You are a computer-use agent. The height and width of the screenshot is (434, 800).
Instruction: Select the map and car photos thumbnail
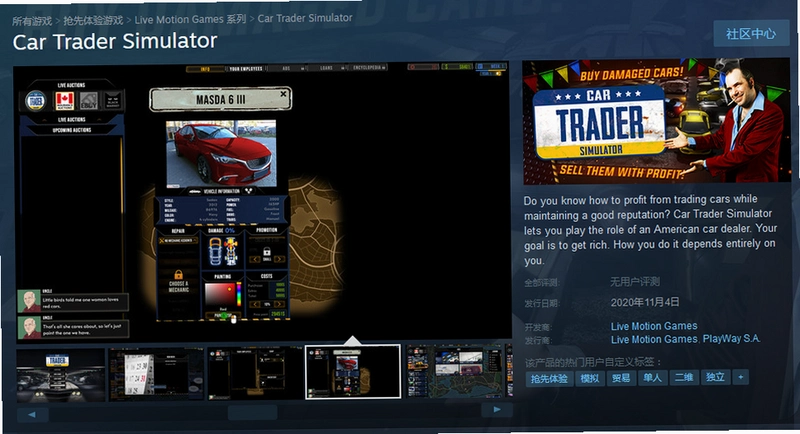pyautogui.click(x=454, y=371)
